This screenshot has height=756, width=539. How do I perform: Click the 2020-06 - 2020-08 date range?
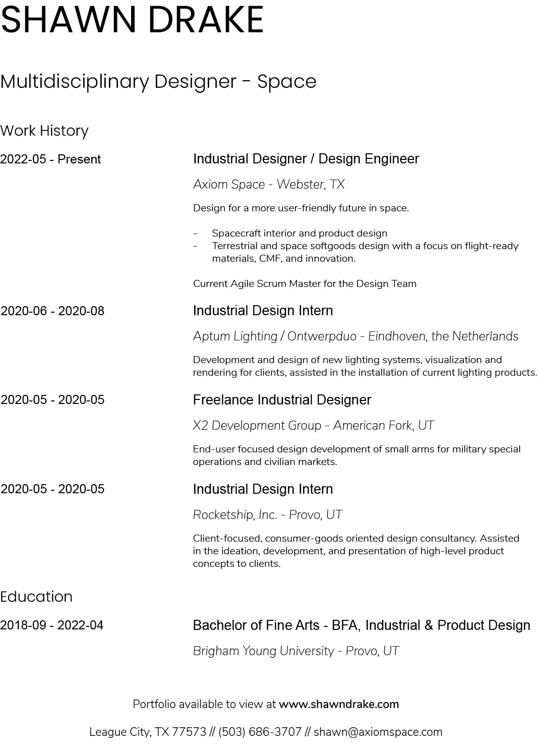point(52,311)
